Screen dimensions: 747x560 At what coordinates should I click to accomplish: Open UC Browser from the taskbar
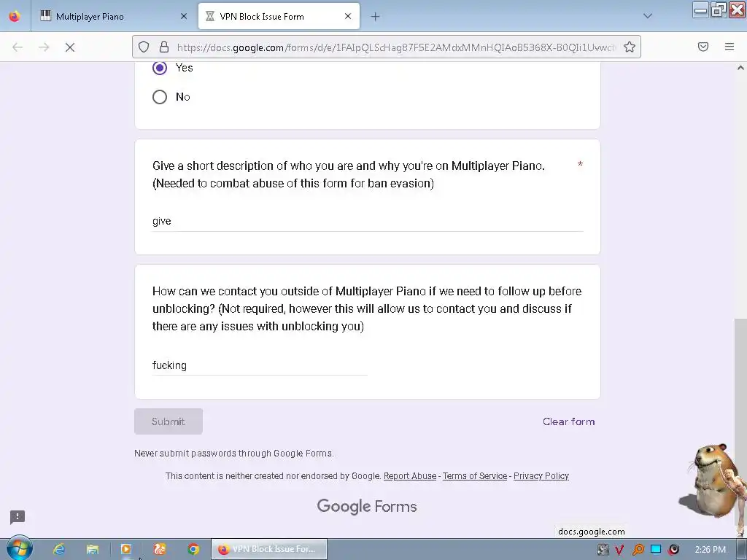tap(160, 549)
